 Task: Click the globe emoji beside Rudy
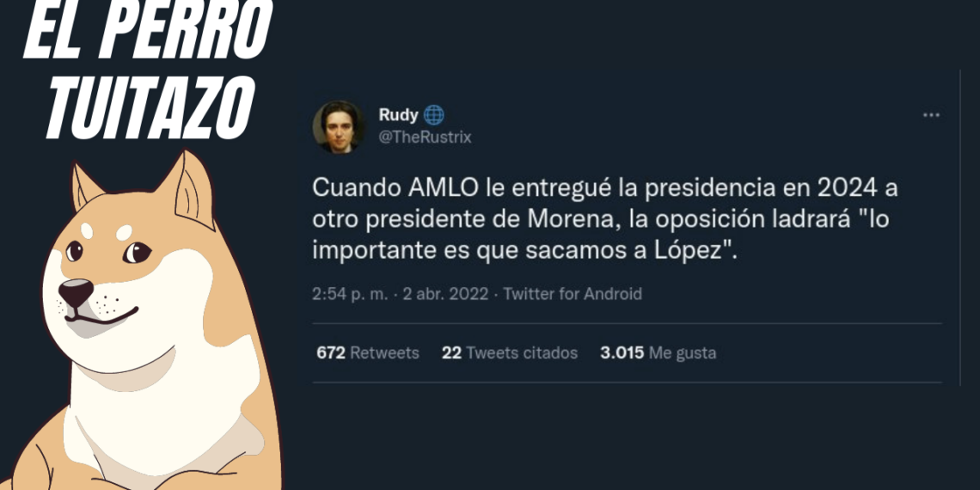pos(434,115)
